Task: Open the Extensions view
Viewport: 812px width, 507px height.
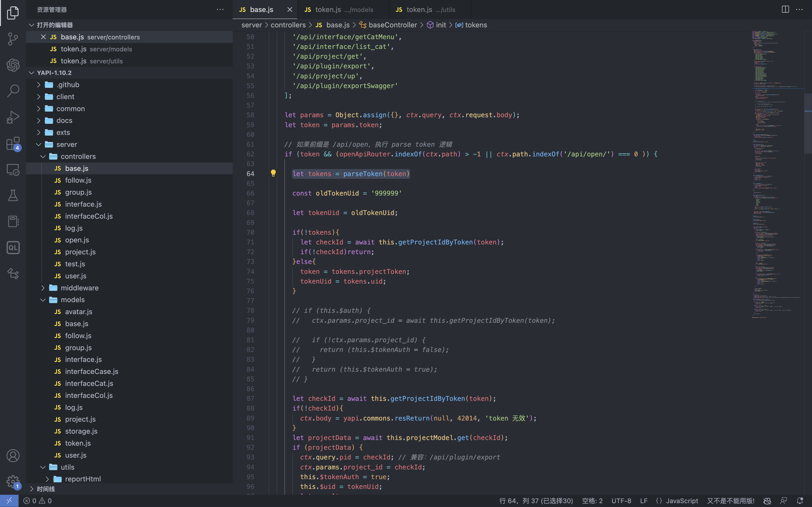Action: tap(13, 143)
